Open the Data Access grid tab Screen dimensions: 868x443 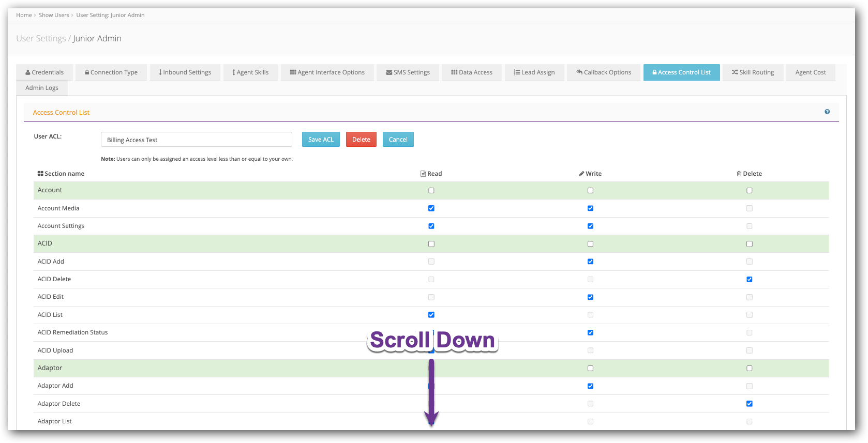[472, 72]
